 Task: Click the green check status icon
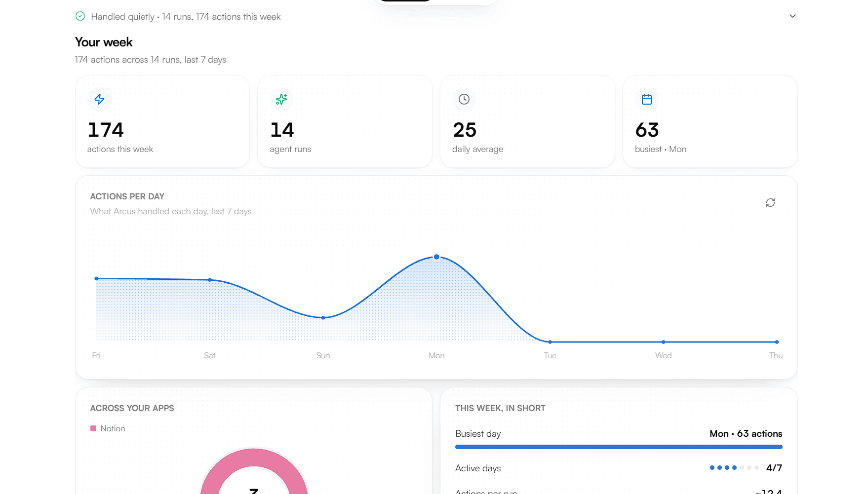pos(80,16)
